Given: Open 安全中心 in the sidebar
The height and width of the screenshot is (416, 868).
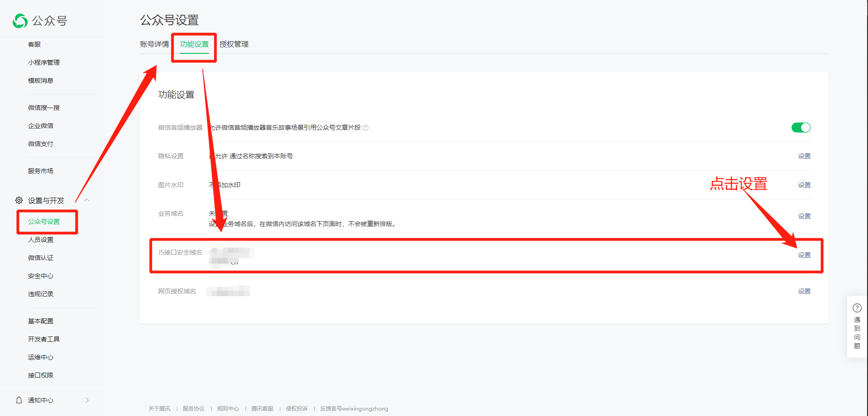Looking at the screenshot, I should coord(41,276).
